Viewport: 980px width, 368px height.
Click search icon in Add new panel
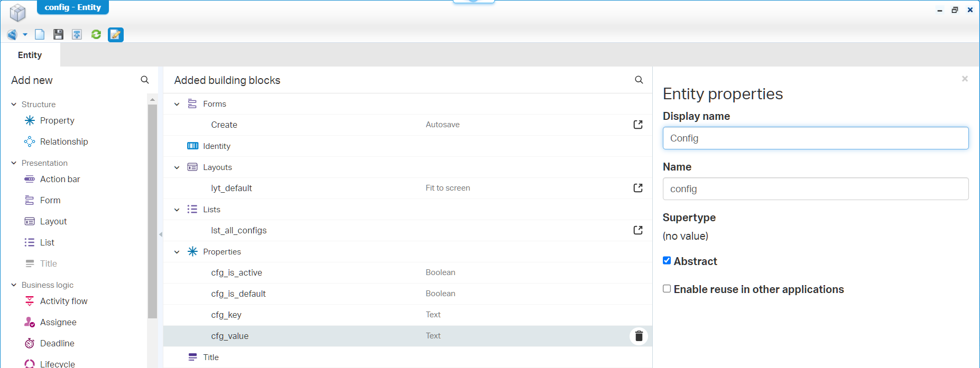(x=144, y=80)
